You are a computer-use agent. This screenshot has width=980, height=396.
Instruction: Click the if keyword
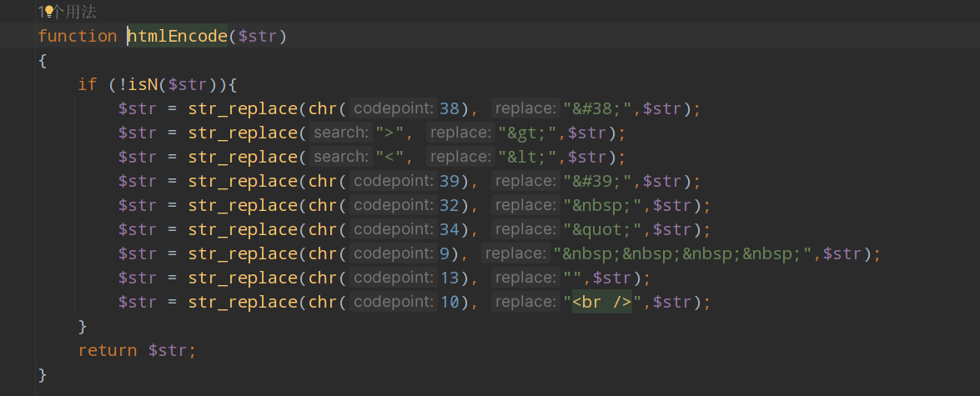[88, 84]
